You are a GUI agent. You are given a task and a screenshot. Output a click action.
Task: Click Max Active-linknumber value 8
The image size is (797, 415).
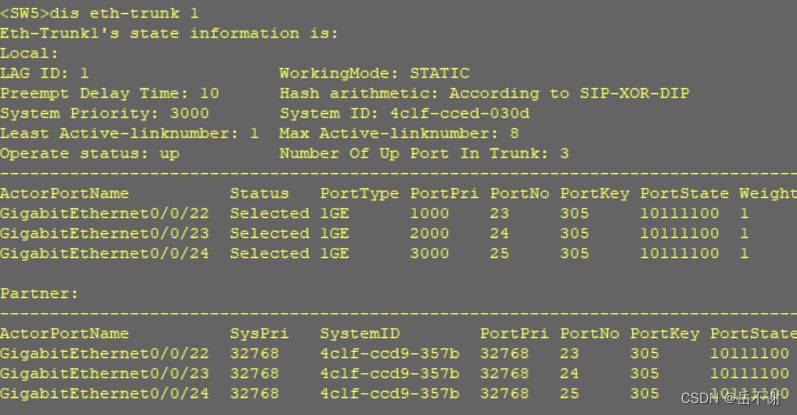click(514, 134)
